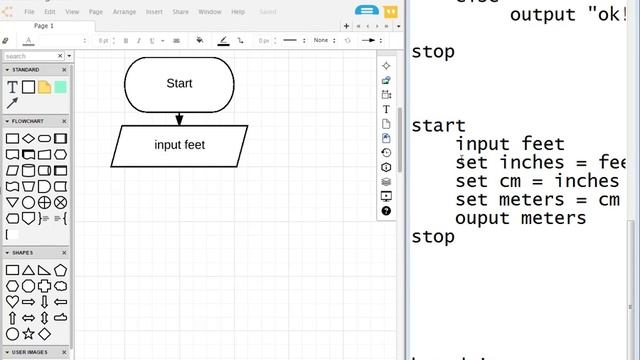
Task: Open the None arrow start dropdown
Action: pyautogui.click(x=324, y=40)
